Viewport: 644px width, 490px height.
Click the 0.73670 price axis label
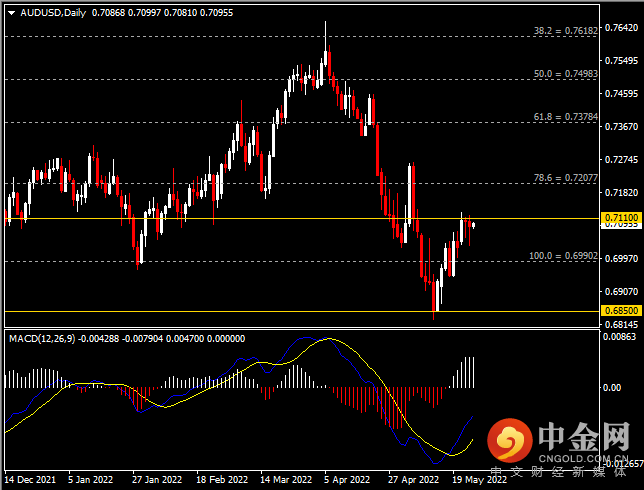[x=621, y=127]
